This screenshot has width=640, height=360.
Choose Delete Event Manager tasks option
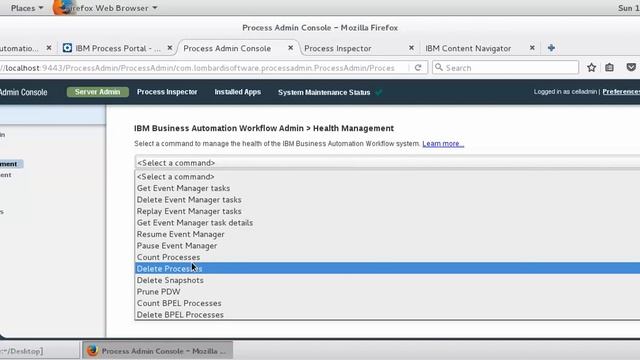[387, 200]
